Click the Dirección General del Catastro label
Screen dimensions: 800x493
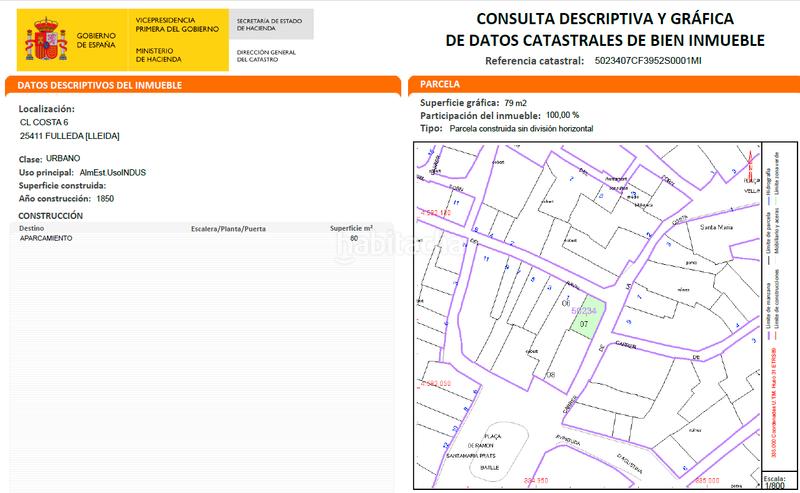click(268, 54)
